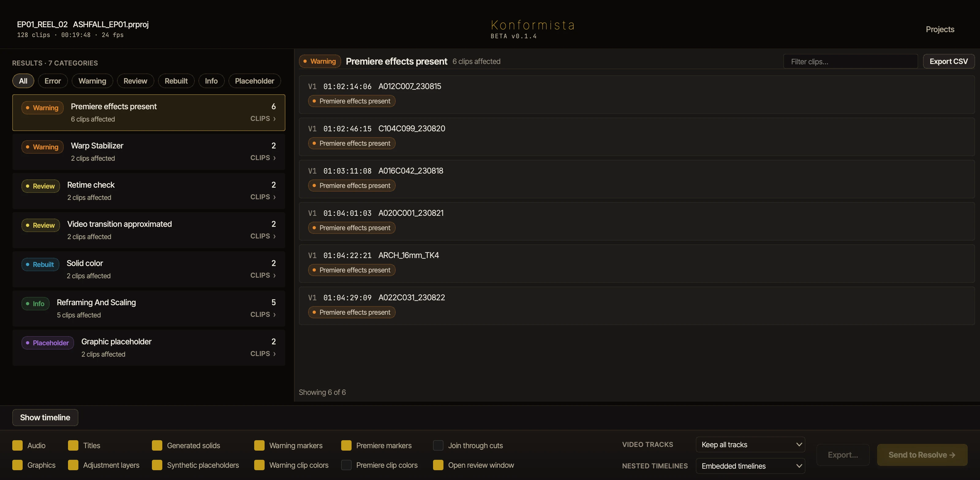The width and height of the screenshot is (980, 480).
Task: Filter results by Info pill
Action: click(x=211, y=81)
